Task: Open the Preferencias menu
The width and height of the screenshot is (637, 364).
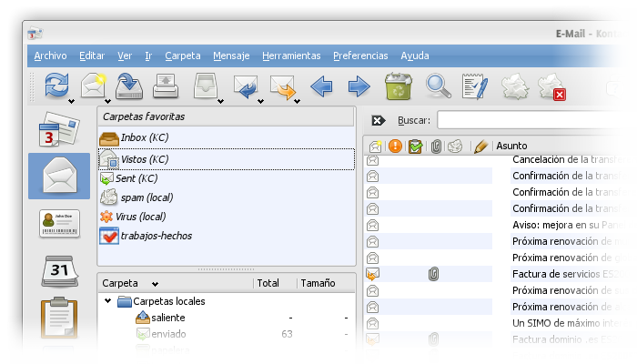Action: pos(360,56)
